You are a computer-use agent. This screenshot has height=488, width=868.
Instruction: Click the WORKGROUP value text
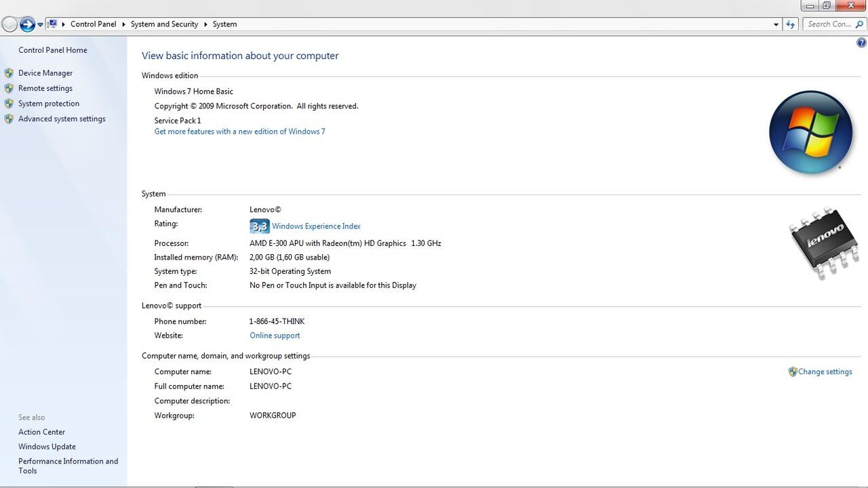tap(273, 415)
